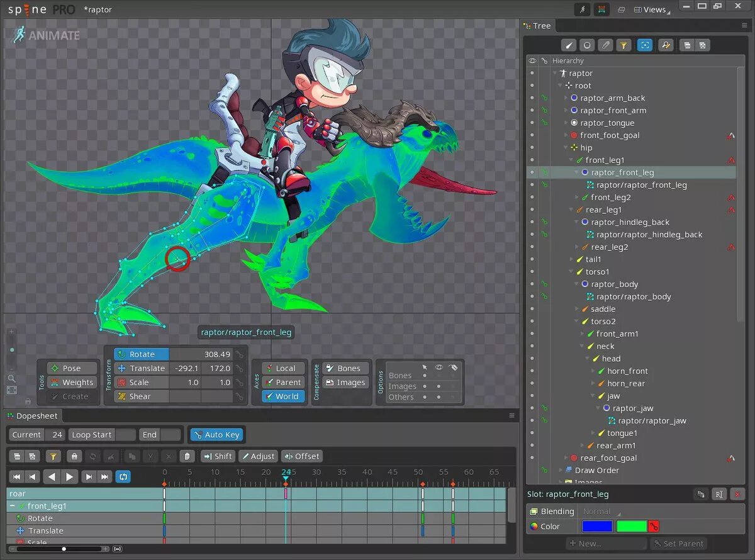Toggle Bones compensation

coord(345,368)
